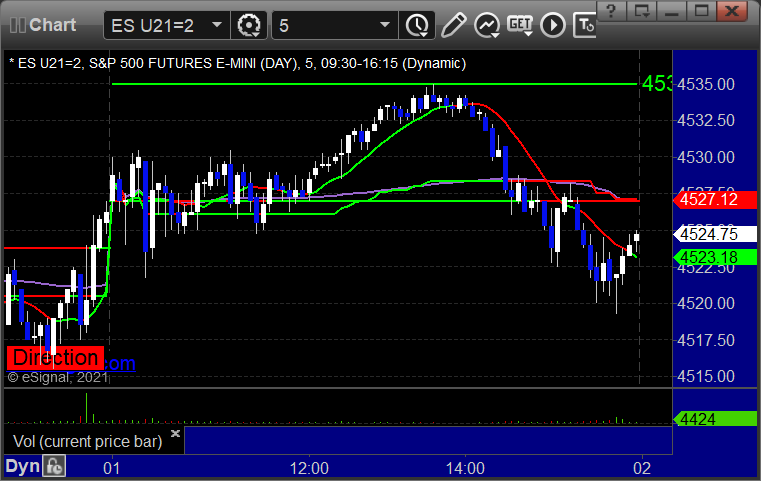Click the 4530.00 price axis label
Image resolution: width=761 pixels, height=481 pixels.
(x=706, y=157)
